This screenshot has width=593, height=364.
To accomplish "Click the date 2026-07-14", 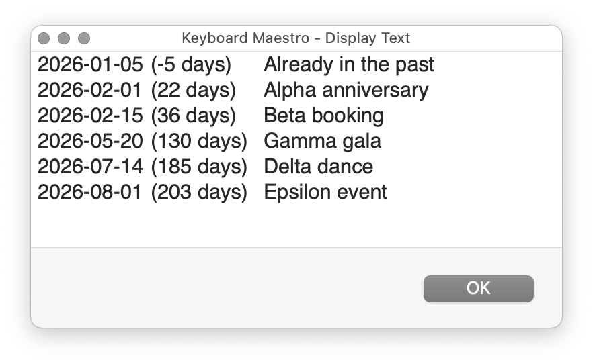I will 90,167.
